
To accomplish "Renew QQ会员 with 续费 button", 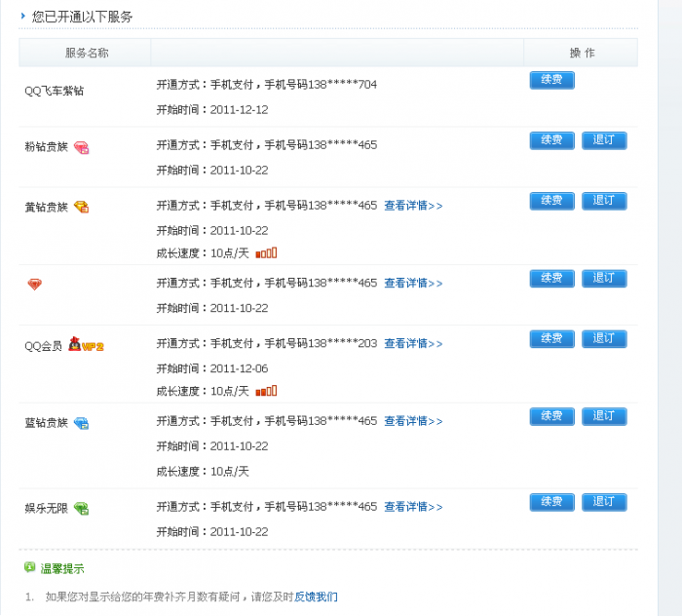I will [552, 339].
